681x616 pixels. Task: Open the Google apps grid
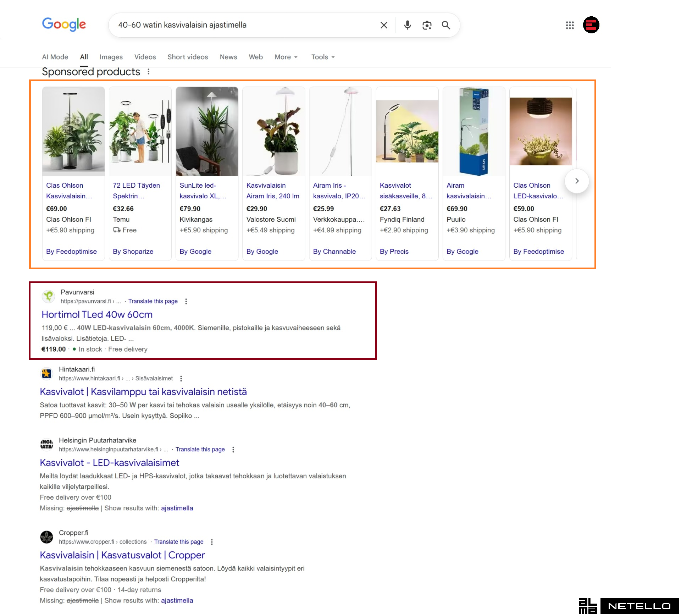tap(570, 25)
